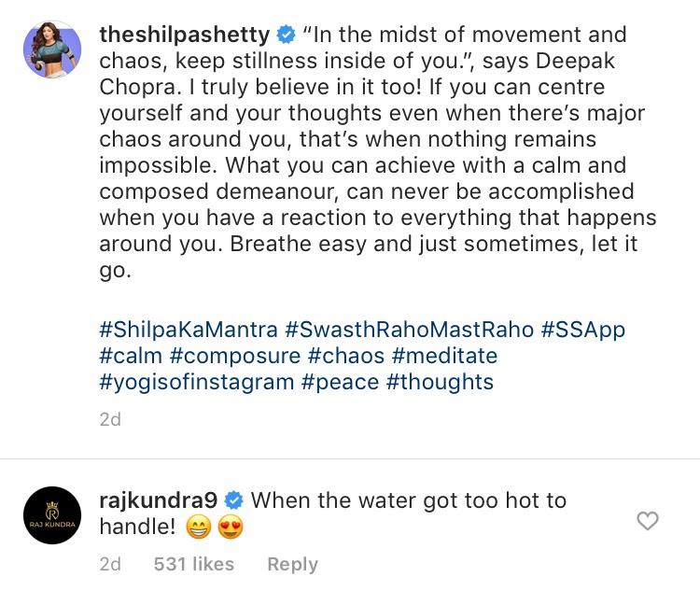Screen dimensions: 700x605
Task: Open the #composure hashtag
Action: (235, 356)
